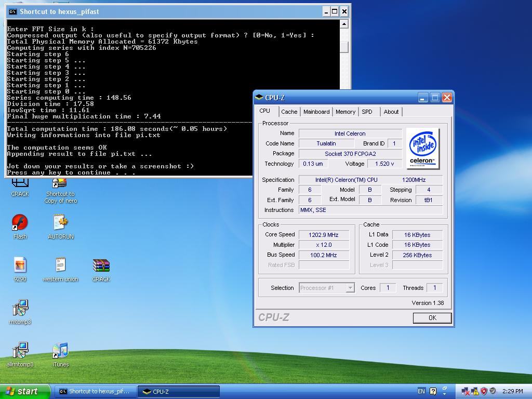This screenshot has height=399, width=532.
Task: Select the Shortcut to Copy of nero icon
Action: point(60,183)
